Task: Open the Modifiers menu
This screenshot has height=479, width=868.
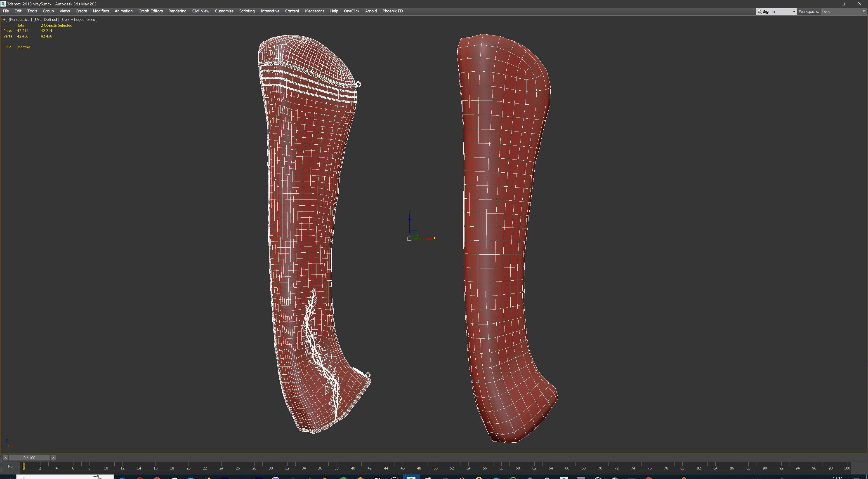Action: click(x=101, y=11)
